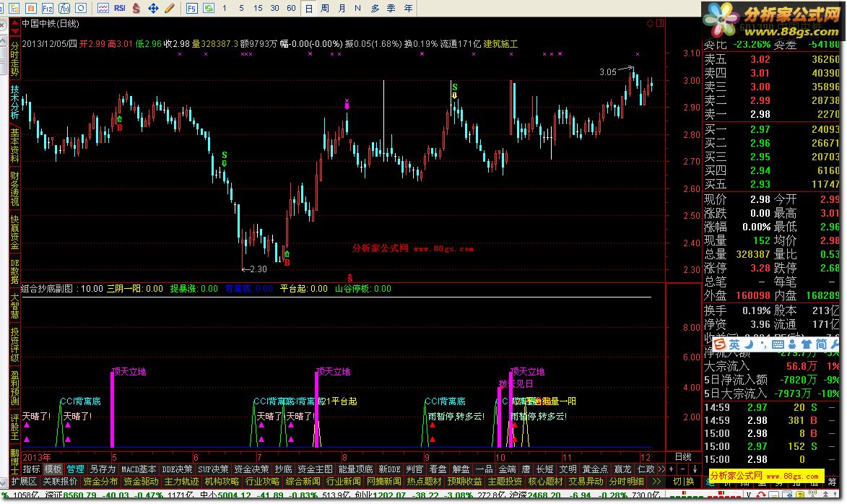The image size is (847, 504).
Task: Switch to 60-minute period
Action: 291,8
